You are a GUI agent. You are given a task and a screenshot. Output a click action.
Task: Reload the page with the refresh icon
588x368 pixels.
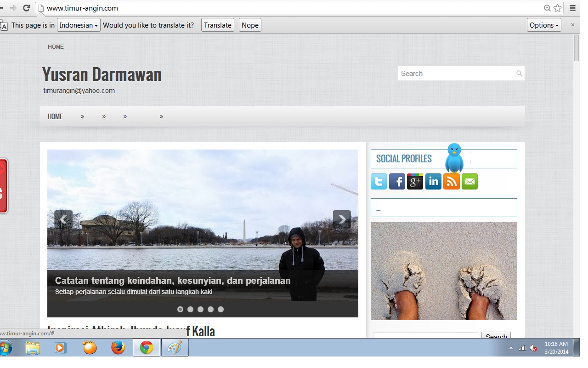click(x=26, y=8)
